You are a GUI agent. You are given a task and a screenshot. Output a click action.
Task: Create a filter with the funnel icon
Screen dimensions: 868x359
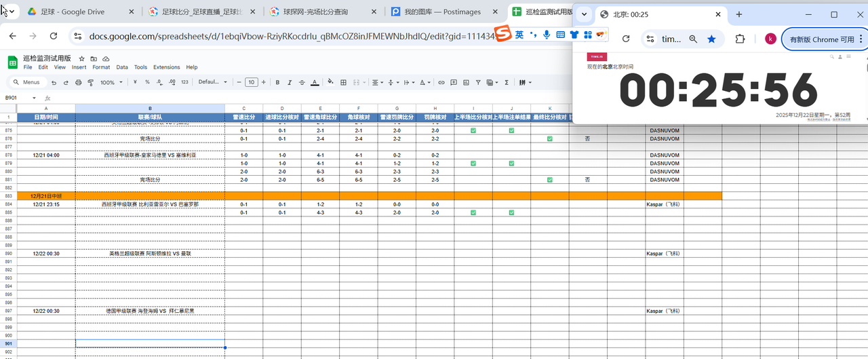point(478,82)
